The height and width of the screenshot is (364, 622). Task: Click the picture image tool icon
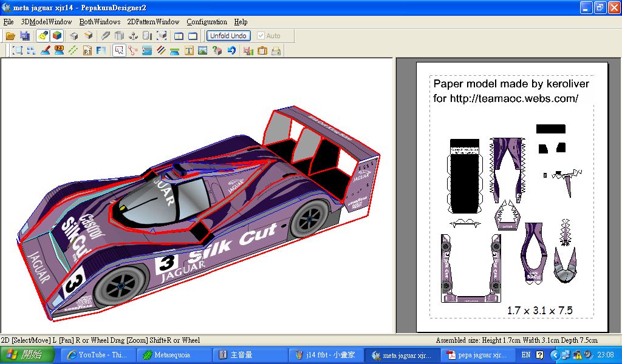(x=203, y=51)
